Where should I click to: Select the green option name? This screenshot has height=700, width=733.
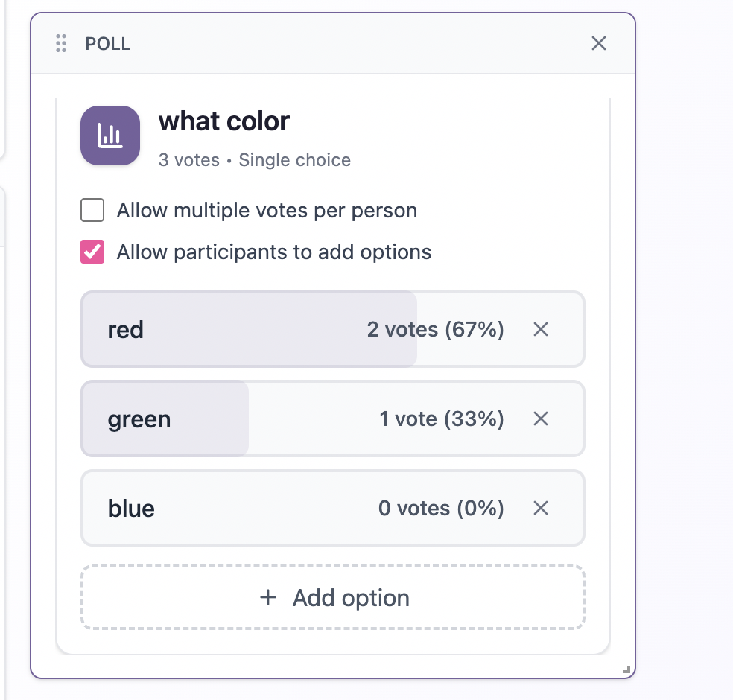[x=139, y=419]
